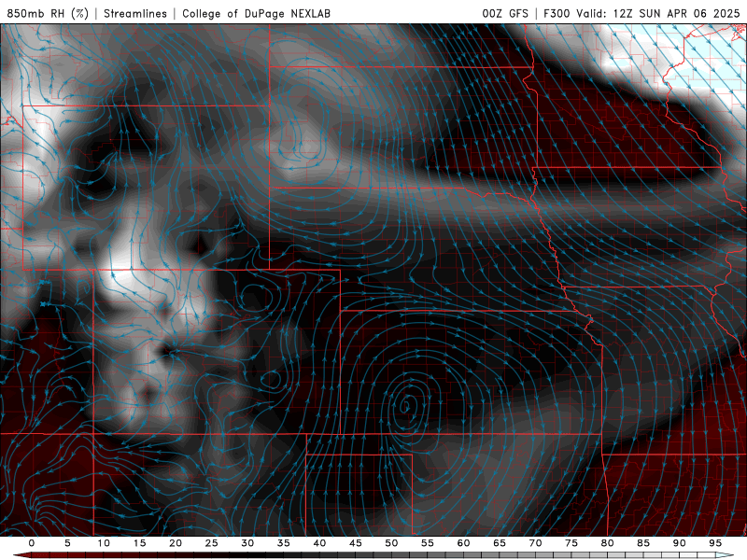Viewport: 747px width, 560px height.
Task: Click the "850mb RH (%)" title text
Action: click(48, 13)
